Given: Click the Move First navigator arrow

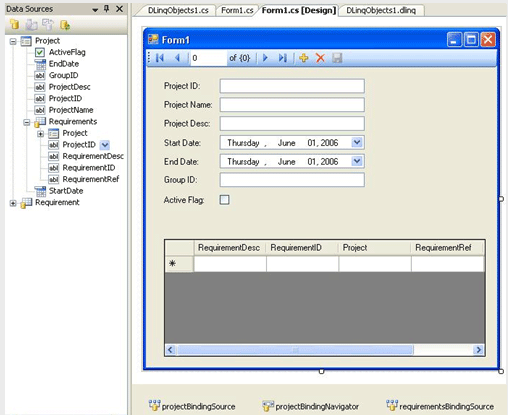Looking at the screenshot, I should coord(160,58).
